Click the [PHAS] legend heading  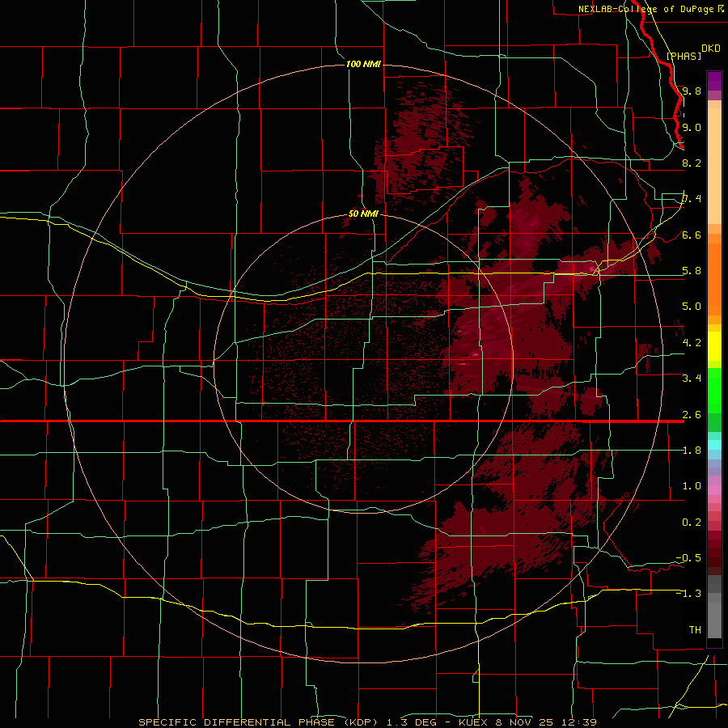(x=684, y=56)
